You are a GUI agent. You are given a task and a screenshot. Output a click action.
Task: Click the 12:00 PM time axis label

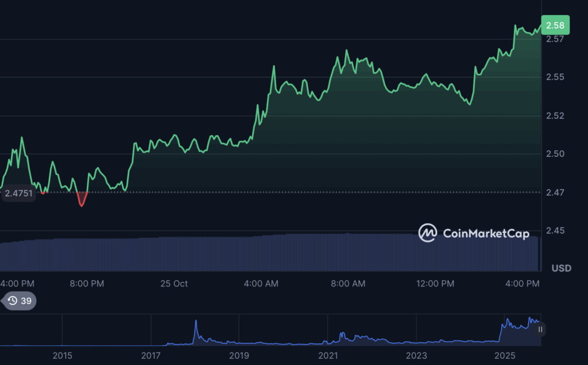tap(435, 284)
